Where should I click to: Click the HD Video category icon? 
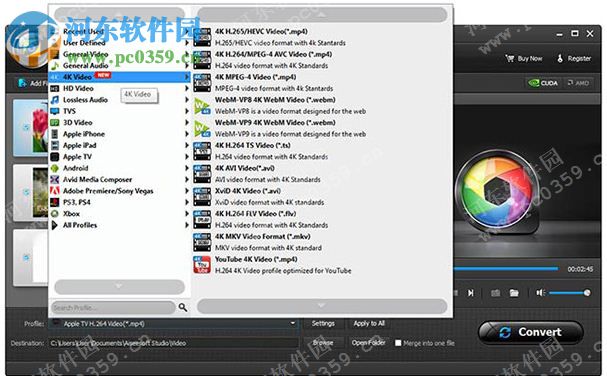[x=55, y=89]
